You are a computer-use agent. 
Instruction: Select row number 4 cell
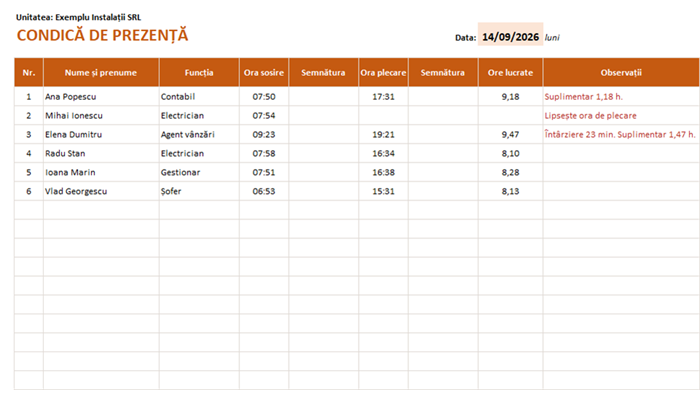pyautogui.click(x=29, y=153)
